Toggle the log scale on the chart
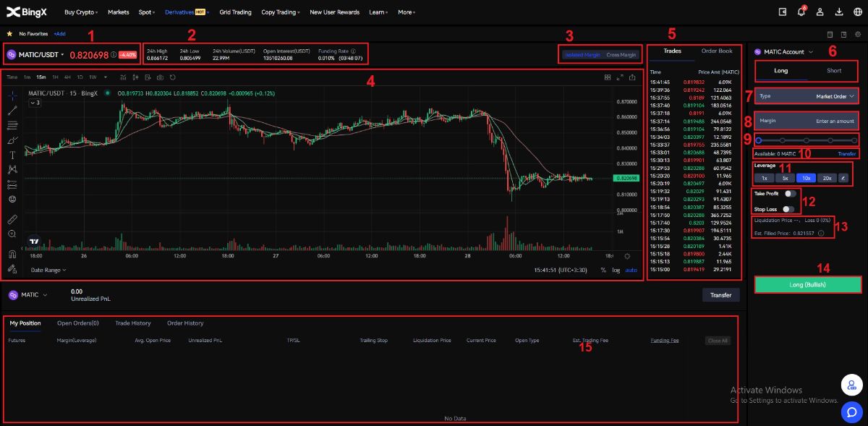 pyautogui.click(x=616, y=270)
